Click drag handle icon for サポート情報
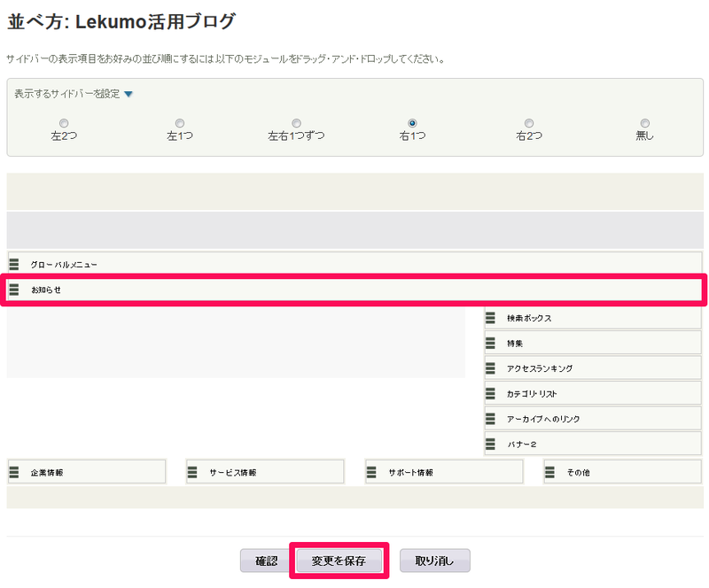The image size is (709, 588). point(371,472)
